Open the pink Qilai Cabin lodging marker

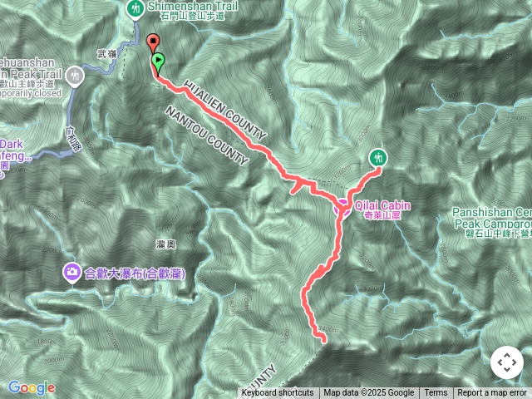(342, 207)
